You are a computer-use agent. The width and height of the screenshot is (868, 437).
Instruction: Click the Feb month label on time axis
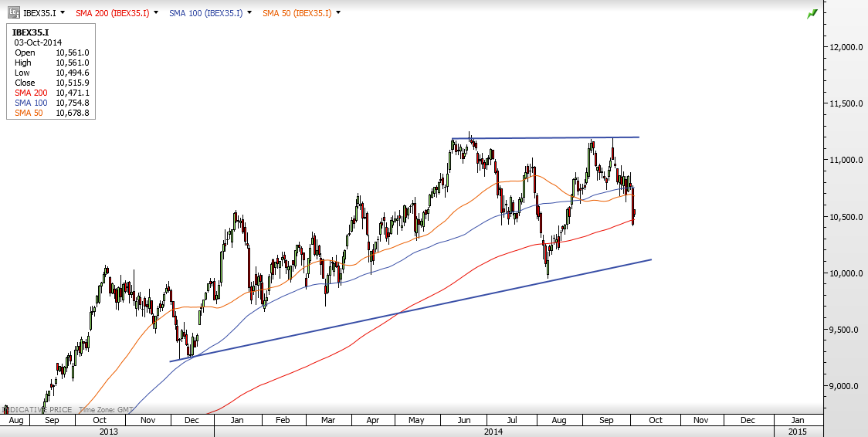(x=283, y=421)
